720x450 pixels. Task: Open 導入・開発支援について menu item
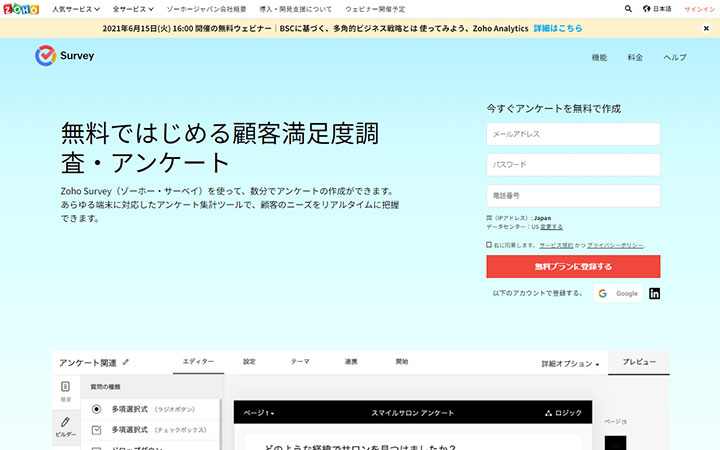[x=295, y=9]
